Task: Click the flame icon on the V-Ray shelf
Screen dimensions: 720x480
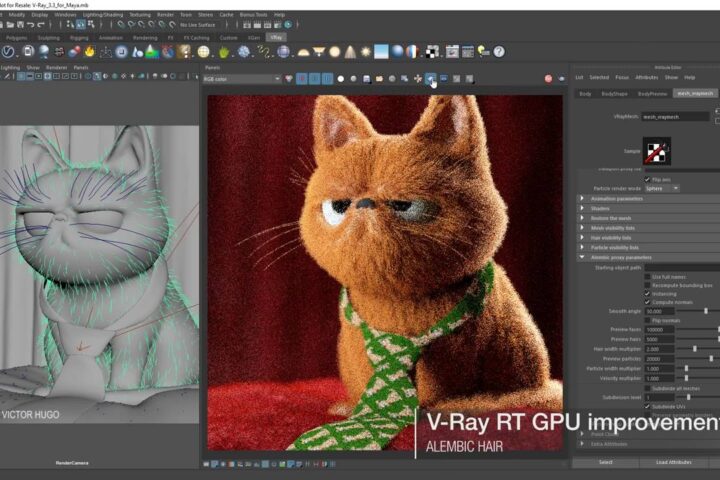Action: [x=90, y=52]
